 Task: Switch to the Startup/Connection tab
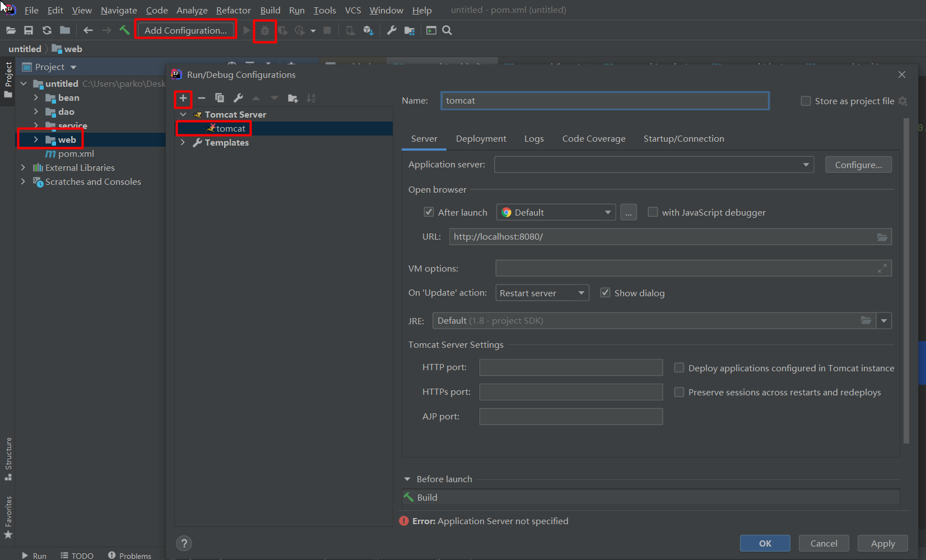click(x=683, y=139)
